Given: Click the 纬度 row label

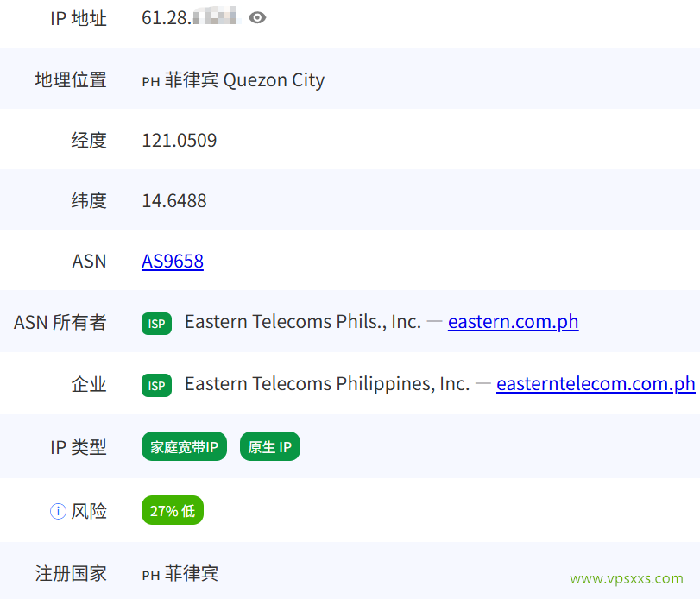Looking at the screenshot, I should 89,200.
